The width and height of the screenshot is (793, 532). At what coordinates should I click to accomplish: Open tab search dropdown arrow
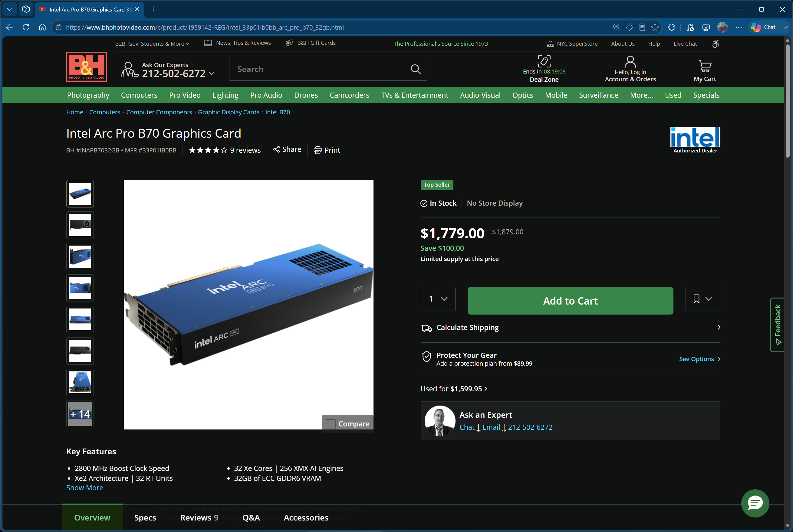click(9, 9)
